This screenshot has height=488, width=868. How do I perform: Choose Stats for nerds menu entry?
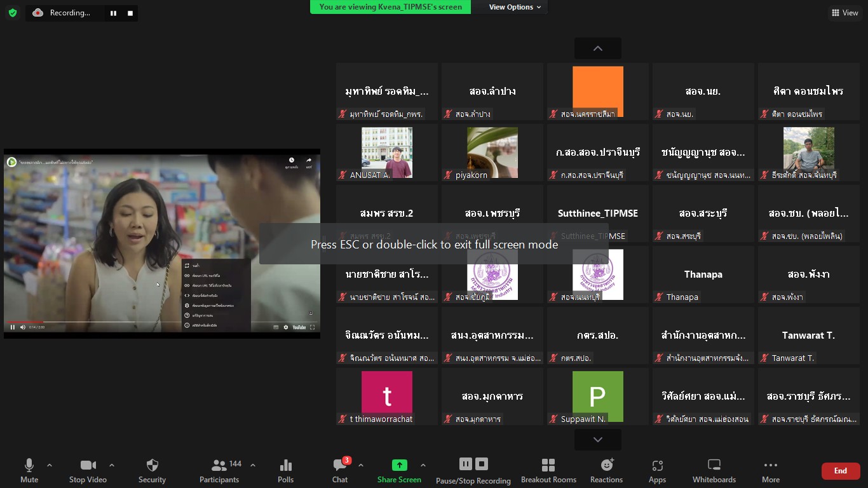(x=216, y=325)
